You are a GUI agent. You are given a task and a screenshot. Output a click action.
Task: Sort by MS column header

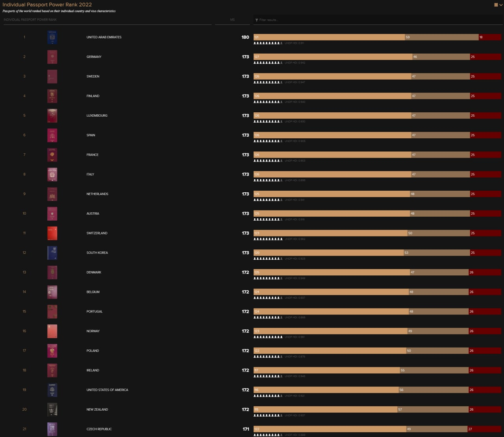(x=232, y=20)
